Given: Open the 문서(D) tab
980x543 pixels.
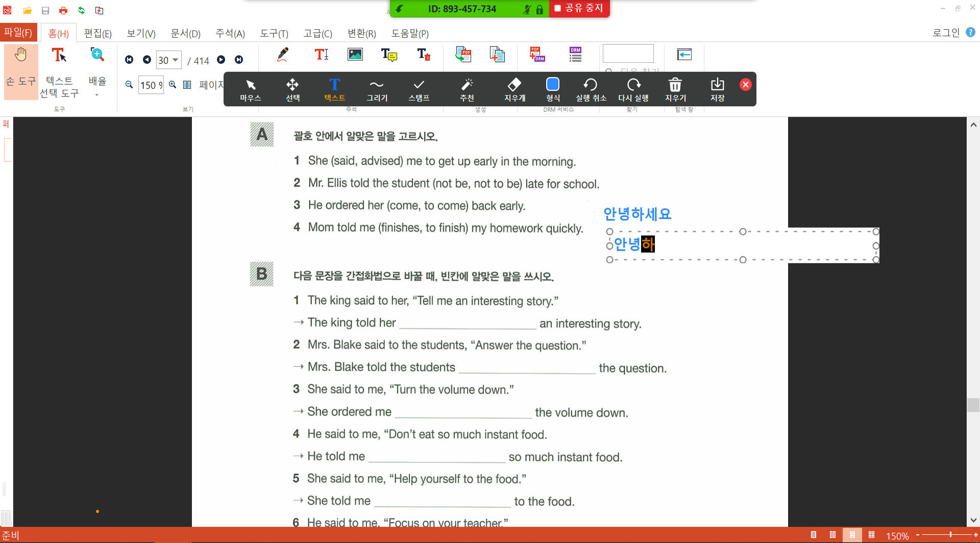Looking at the screenshot, I should 185,33.
